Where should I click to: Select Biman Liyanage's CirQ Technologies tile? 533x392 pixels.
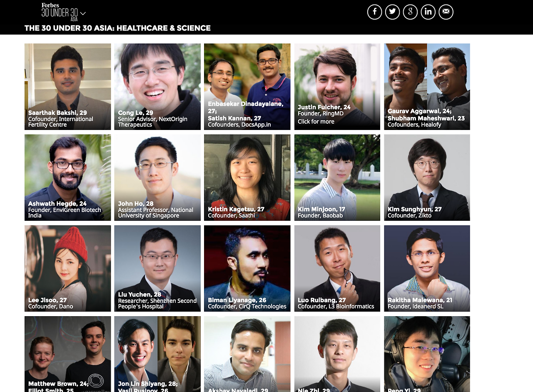[x=247, y=268]
